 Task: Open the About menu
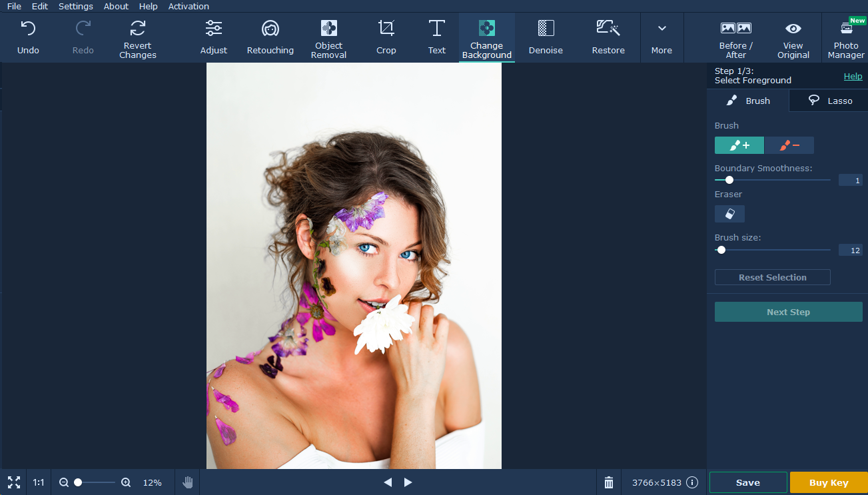(116, 6)
